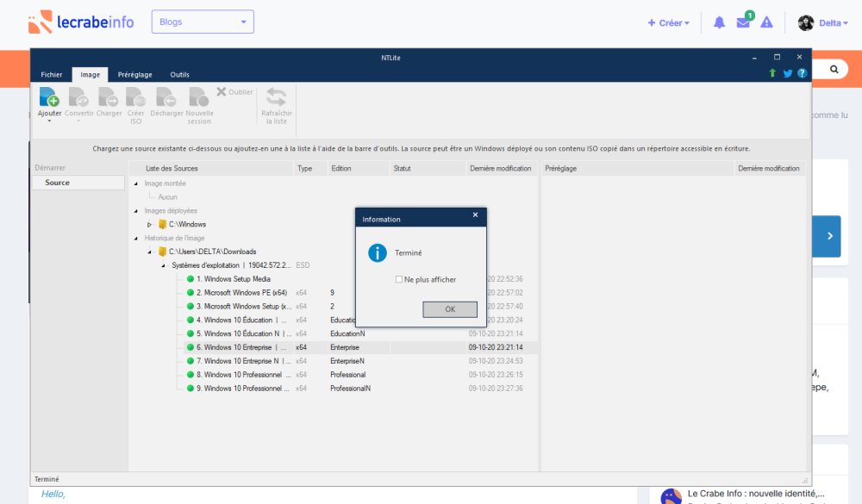
Task: Check the 'Ne plus afficher' checkbox
Action: click(399, 279)
